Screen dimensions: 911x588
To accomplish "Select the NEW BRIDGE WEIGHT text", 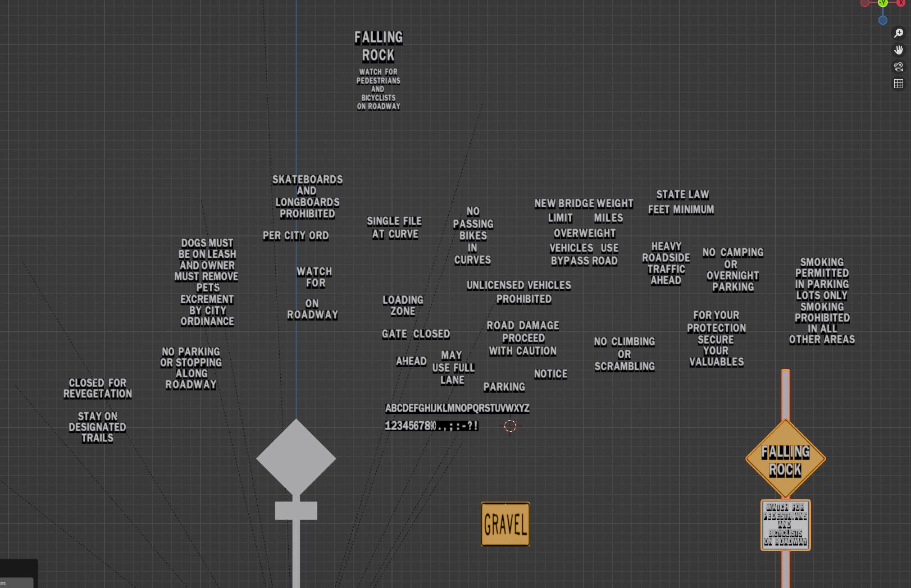I will [584, 203].
